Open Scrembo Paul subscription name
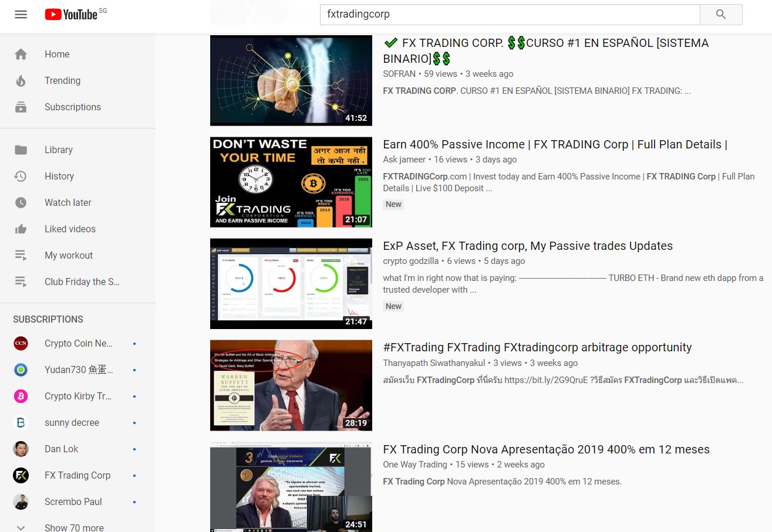 tap(73, 501)
